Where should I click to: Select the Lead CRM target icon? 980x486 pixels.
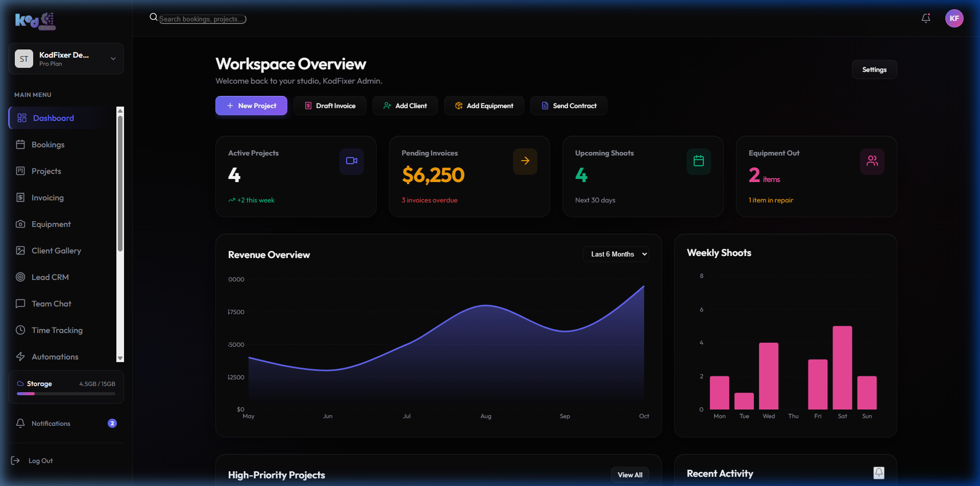(x=20, y=277)
